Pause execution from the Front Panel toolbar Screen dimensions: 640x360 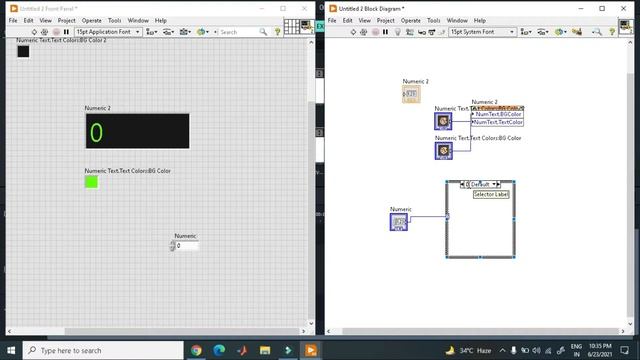66,32
